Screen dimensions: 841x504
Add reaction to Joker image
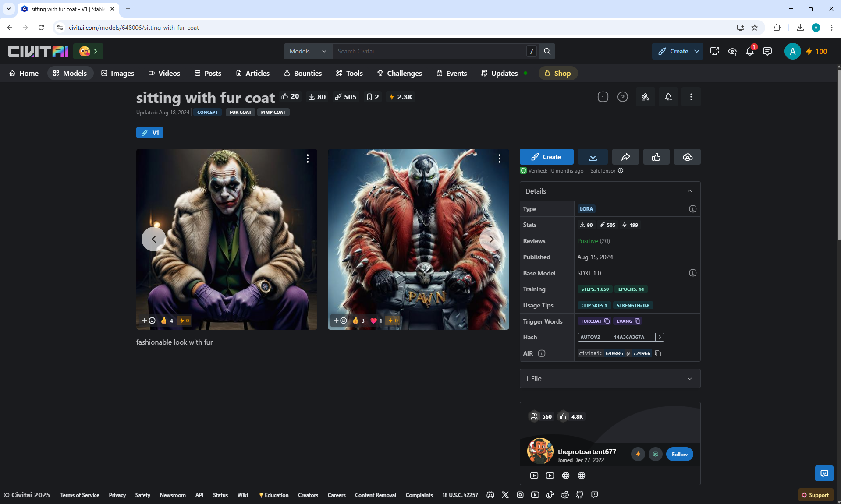(x=149, y=321)
